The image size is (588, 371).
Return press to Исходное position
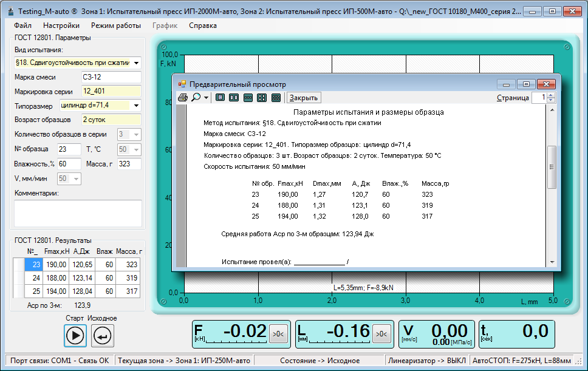103,335
